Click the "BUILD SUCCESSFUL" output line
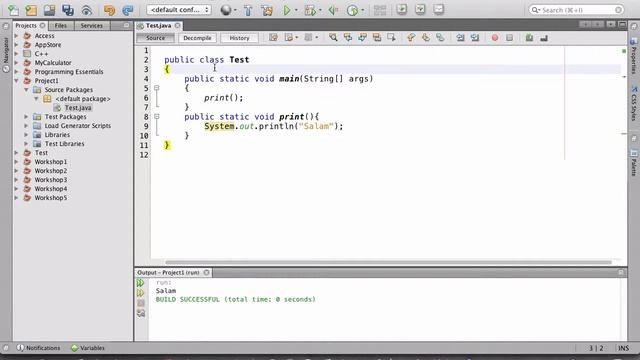 click(x=236, y=300)
